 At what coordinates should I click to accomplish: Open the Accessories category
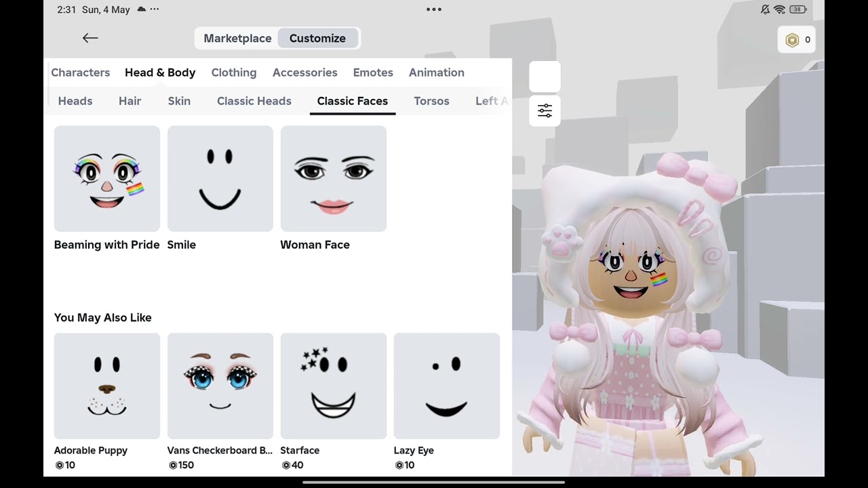[305, 73]
